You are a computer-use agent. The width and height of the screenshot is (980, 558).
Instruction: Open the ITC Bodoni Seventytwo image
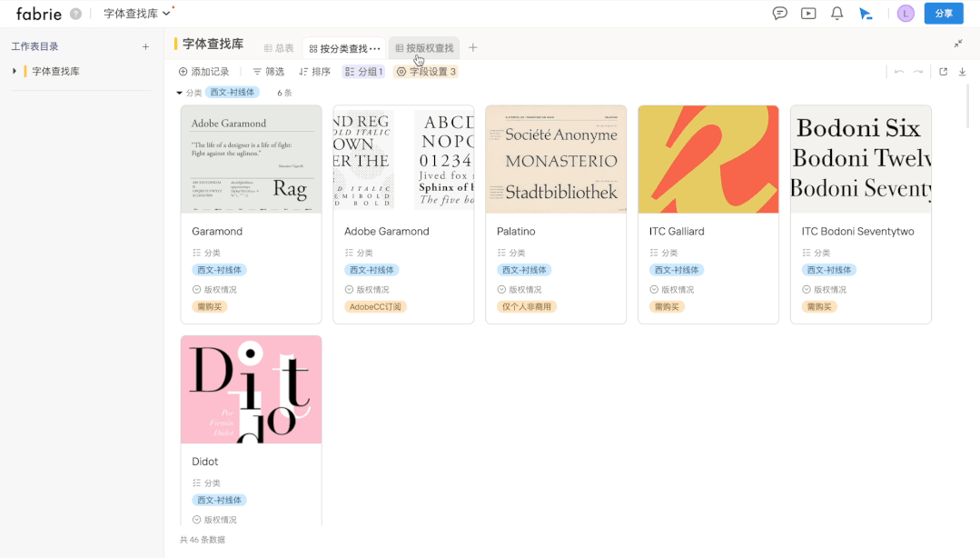[861, 160]
